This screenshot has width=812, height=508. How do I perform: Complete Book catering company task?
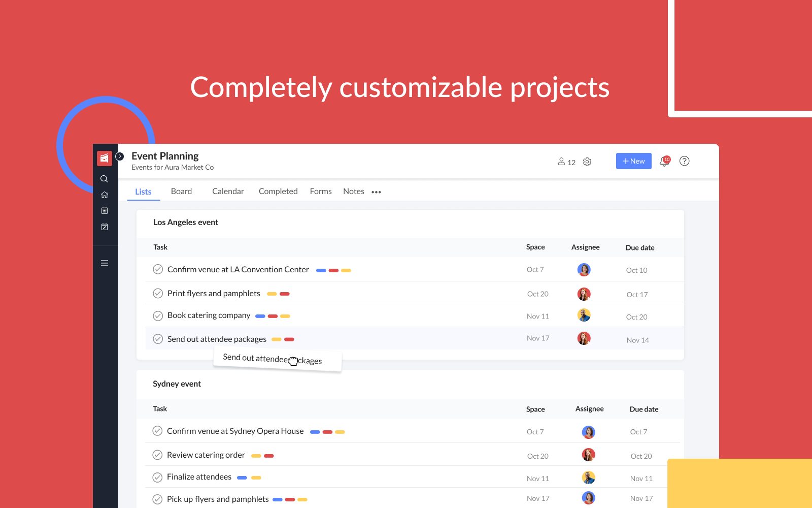(158, 315)
